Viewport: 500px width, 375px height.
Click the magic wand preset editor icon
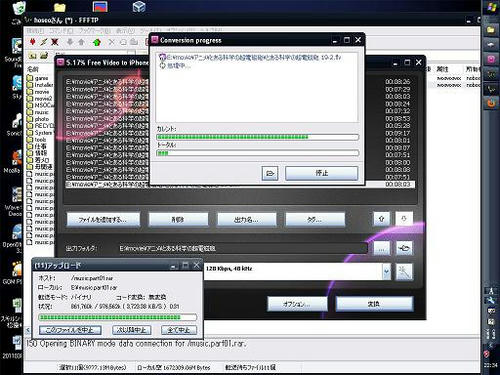click(x=404, y=271)
